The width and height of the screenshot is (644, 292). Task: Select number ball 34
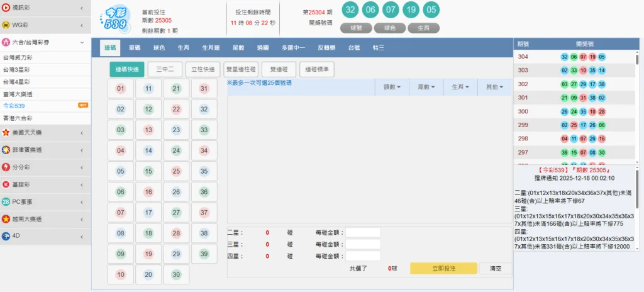(204, 150)
